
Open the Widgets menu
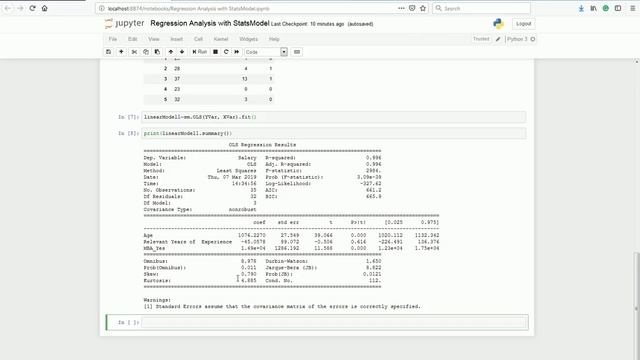(249, 39)
